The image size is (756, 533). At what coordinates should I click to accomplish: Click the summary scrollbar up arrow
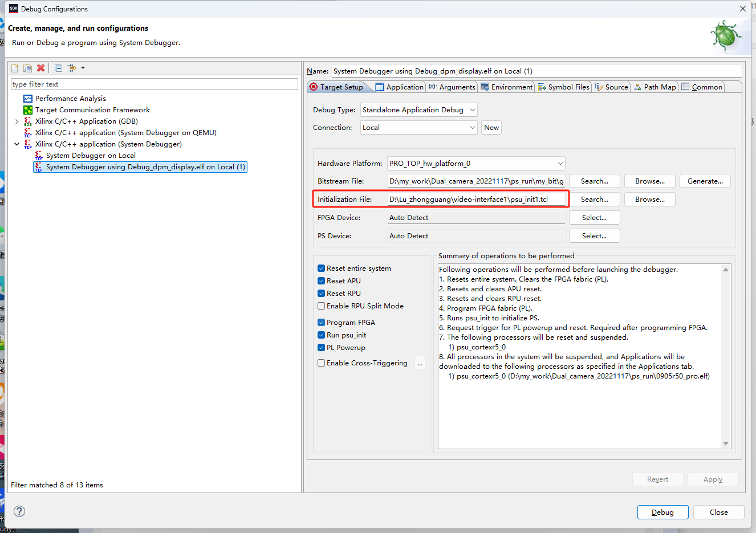726,269
